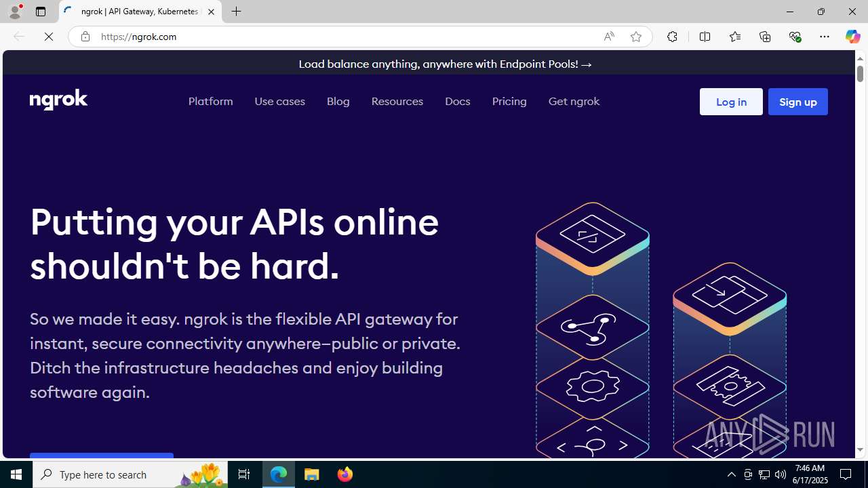Show hidden system tray icons
The height and width of the screenshot is (488, 868).
coord(731,474)
